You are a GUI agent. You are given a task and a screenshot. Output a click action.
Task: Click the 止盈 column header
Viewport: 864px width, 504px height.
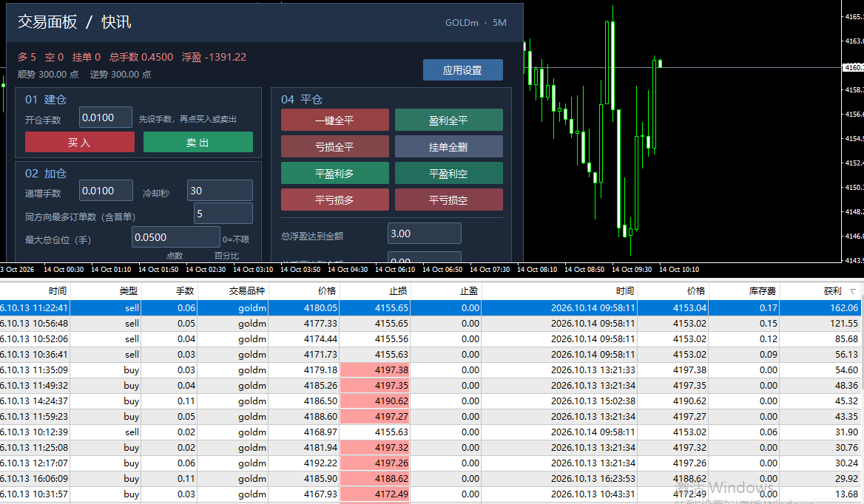(x=446, y=291)
